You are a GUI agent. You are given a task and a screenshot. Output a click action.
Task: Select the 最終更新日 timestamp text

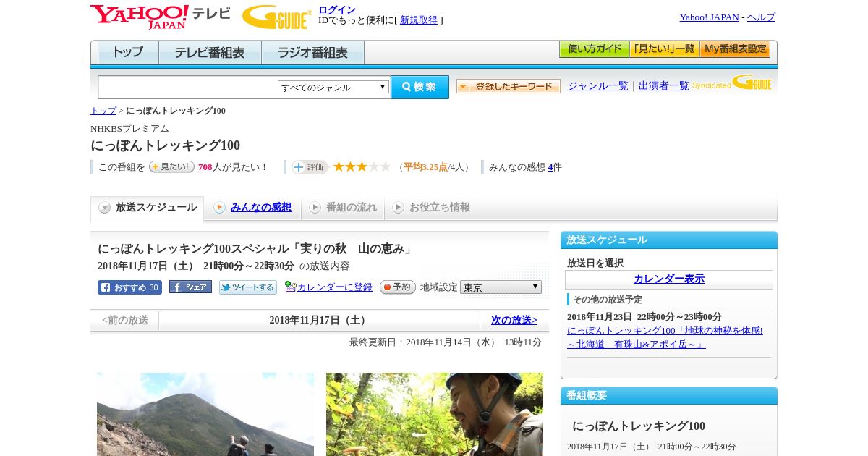click(446, 342)
